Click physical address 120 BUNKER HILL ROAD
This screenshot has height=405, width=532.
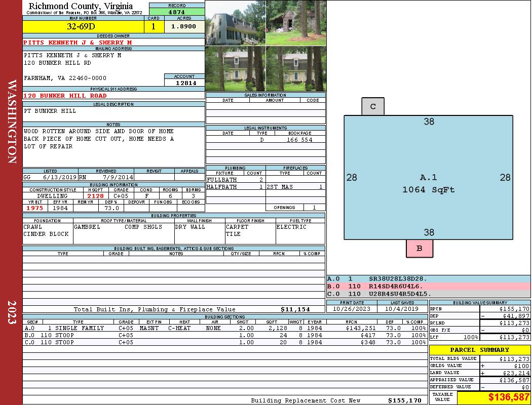(65, 96)
